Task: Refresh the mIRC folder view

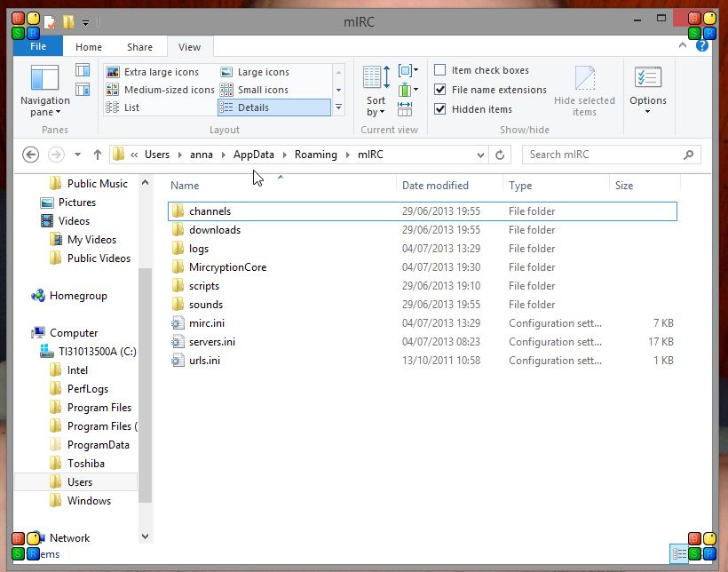Action: (500, 155)
